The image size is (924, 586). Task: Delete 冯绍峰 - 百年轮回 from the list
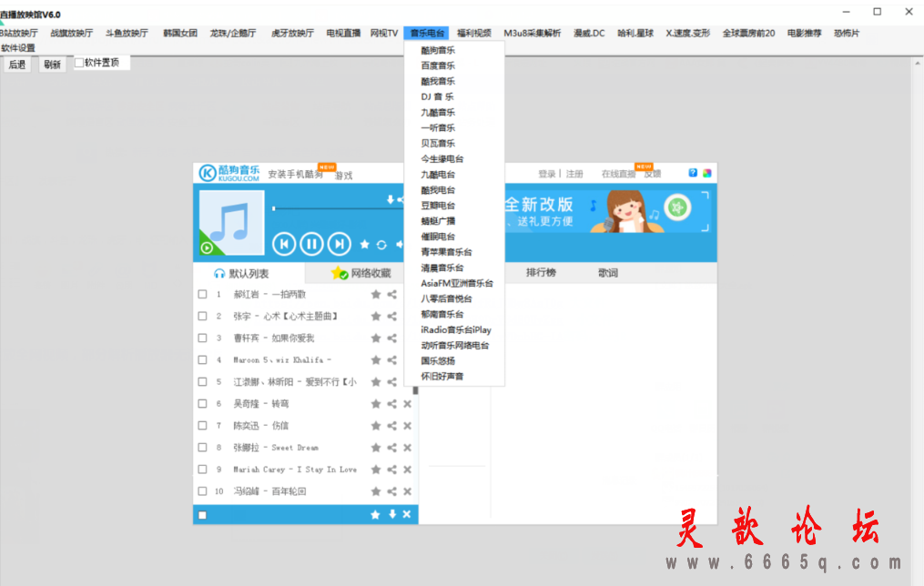(407, 491)
